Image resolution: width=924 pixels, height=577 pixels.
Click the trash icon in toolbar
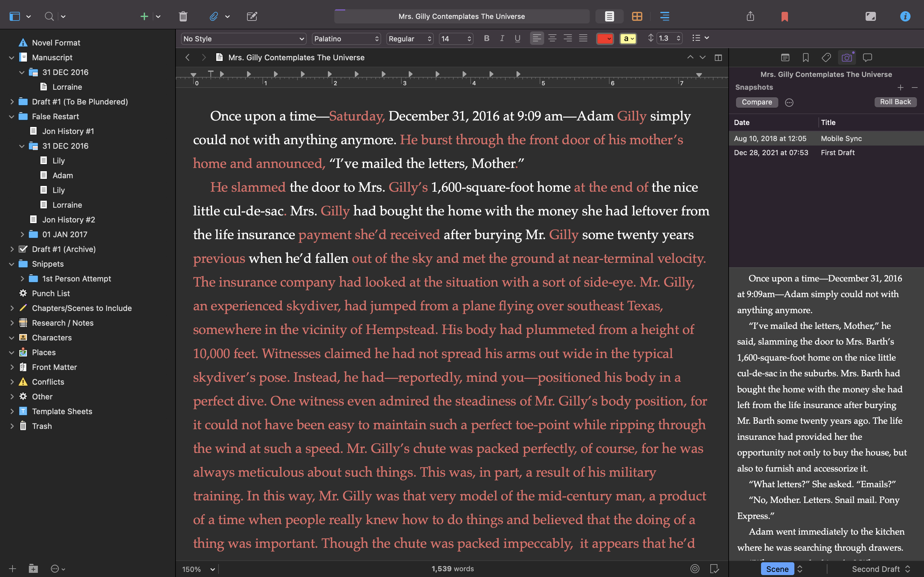(x=183, y=16)
